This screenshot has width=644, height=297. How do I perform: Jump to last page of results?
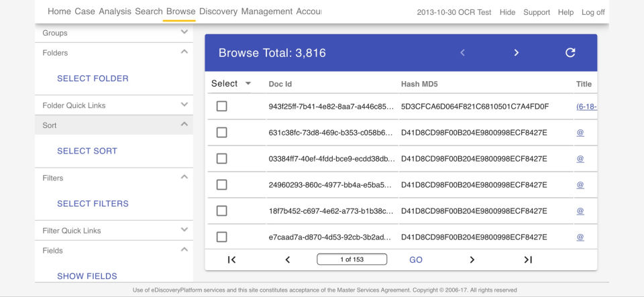point(528,260)
